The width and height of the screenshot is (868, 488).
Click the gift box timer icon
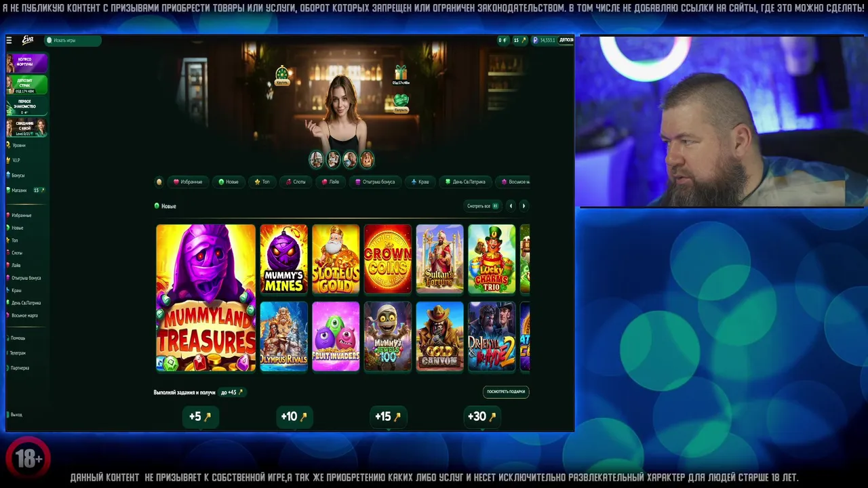pos(401,75)
